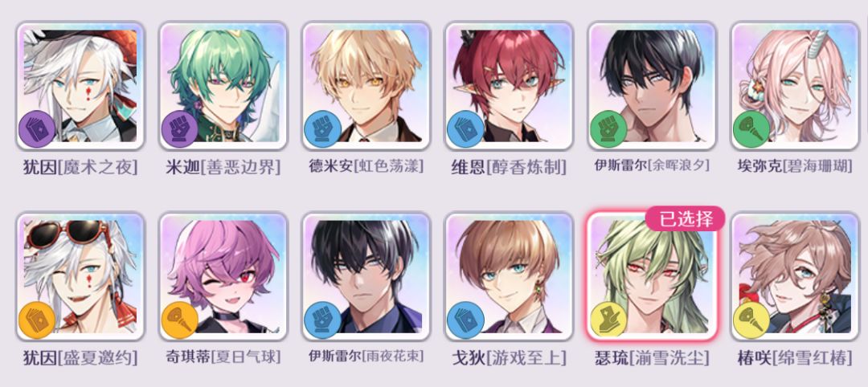Click orange microphone icon on 奇琪蒂[夏日气球]
This screenshot has width=868, height=387.
(180, 320)
